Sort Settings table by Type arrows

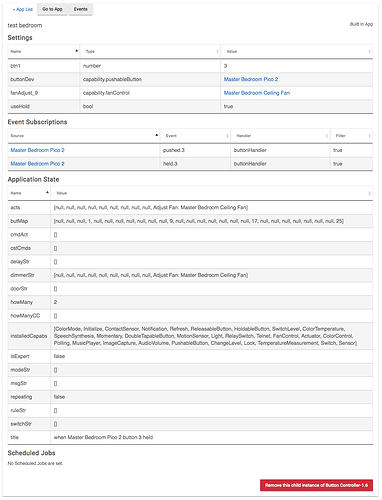pos(217,52)
